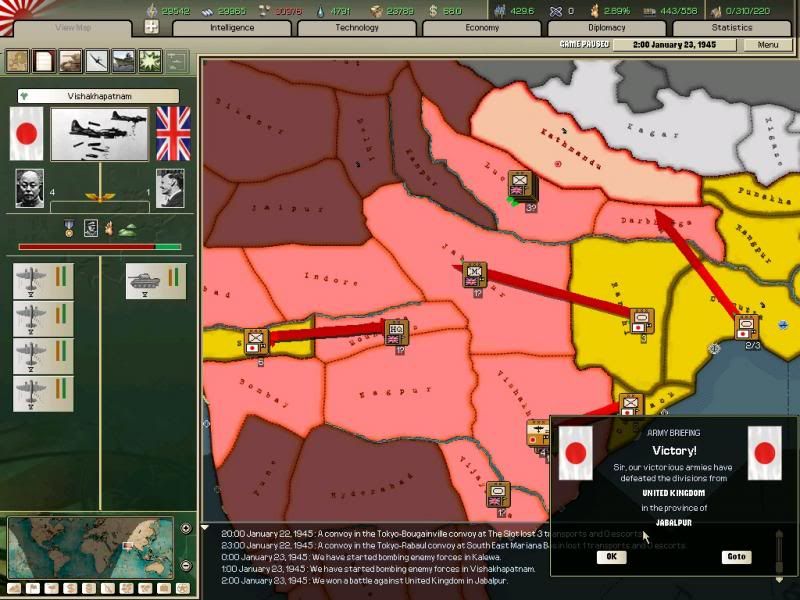Viewport: 800px width, 600px height.
Task: Click the world minimap
Action: [91, 548]
